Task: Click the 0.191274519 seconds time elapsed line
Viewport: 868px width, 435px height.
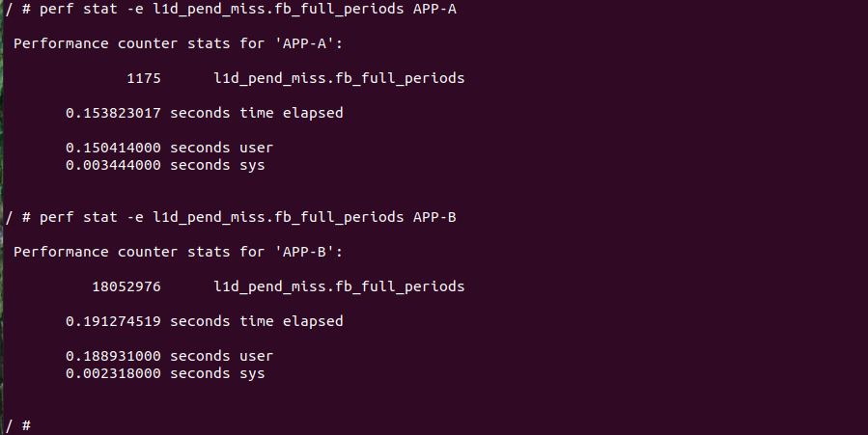Action: (x=204, y=321)
